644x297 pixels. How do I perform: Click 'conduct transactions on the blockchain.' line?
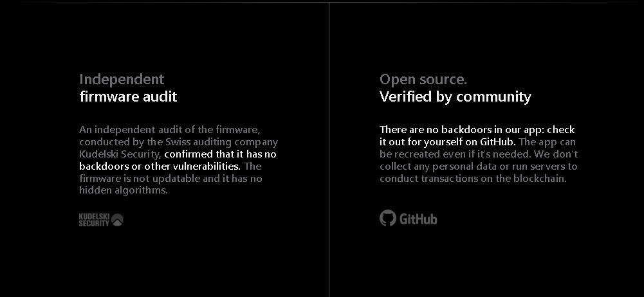point(473,179)
